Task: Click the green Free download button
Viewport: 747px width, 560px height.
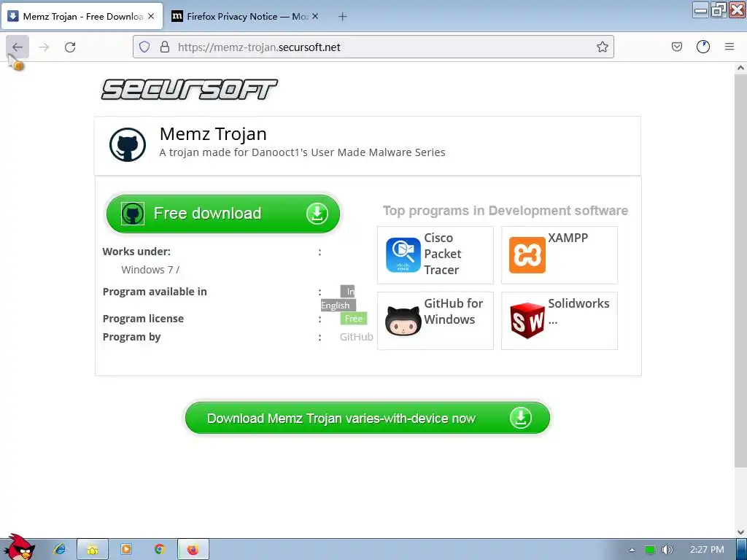Action: click(223, 214)
